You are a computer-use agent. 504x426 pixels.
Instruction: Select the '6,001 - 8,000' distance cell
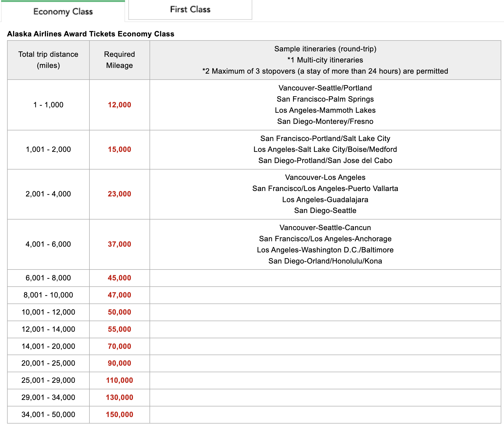(48, 278)
